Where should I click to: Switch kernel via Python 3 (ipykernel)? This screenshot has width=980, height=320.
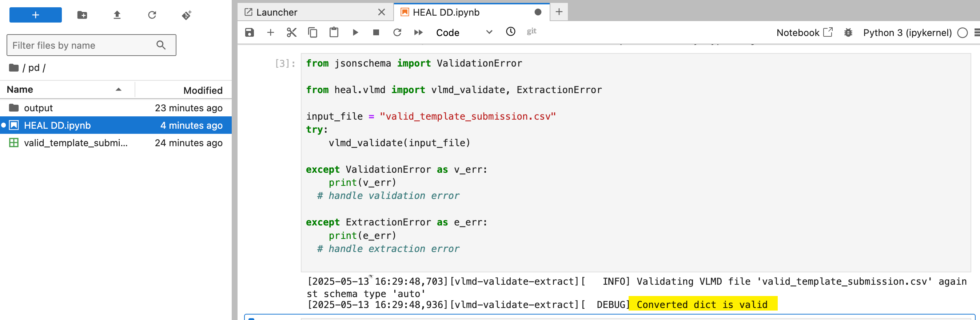[x=907, y=32]
